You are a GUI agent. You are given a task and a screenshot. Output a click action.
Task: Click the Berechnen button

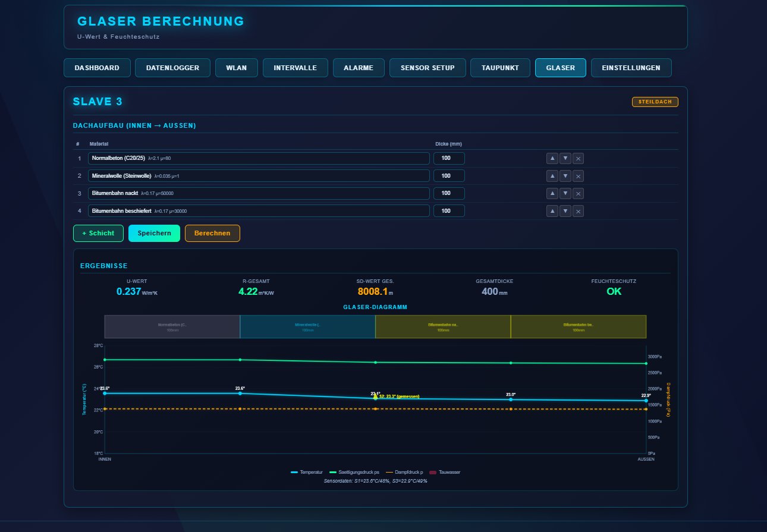point(212,234)
